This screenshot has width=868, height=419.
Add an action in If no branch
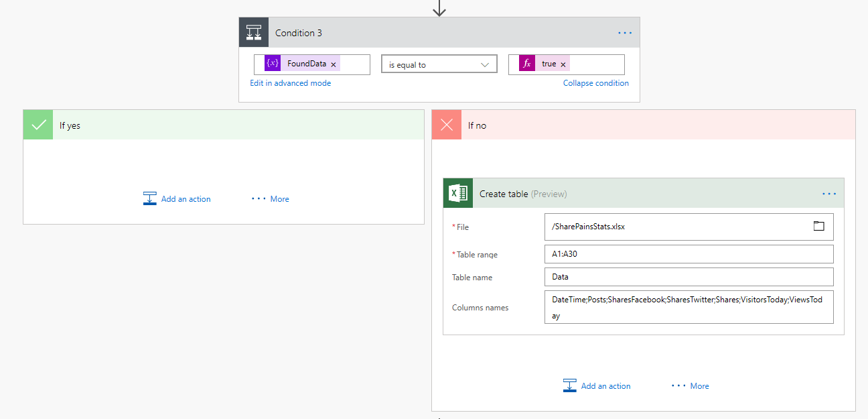(x=597, y=385)
